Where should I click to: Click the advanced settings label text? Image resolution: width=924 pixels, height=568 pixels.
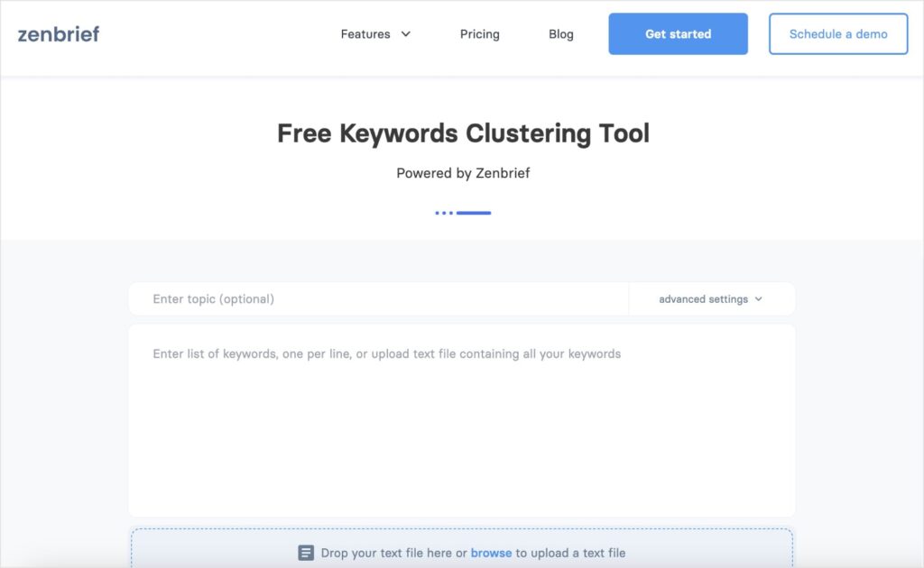(704, 298)
